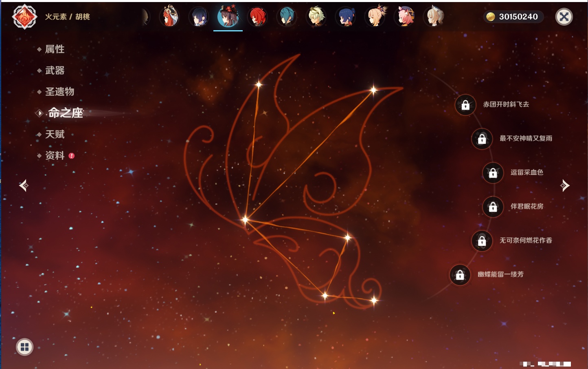Select the light blonde character with white hat
The width and height of the screenshot is (588, 369).
pyautogui.click(x=434, y=17)
